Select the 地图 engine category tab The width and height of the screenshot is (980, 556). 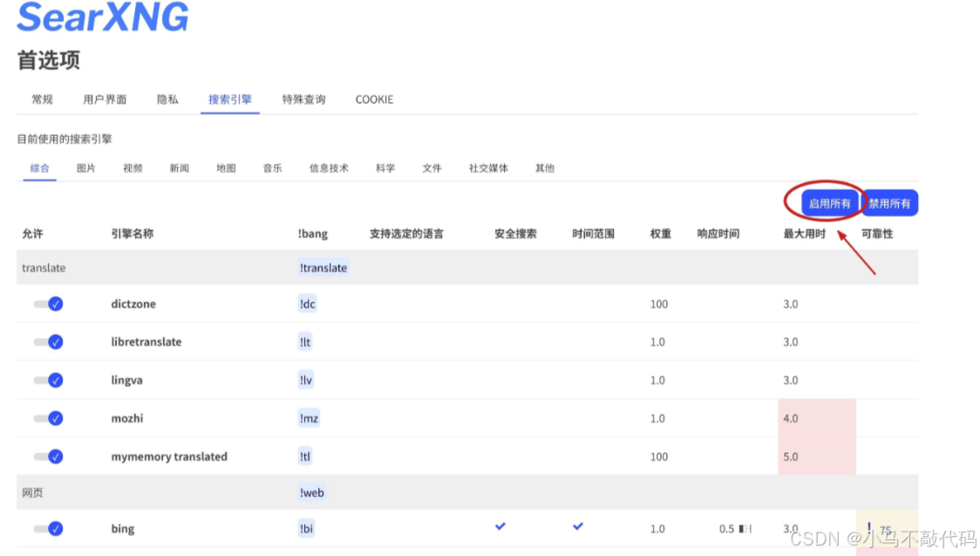(226, 168)
